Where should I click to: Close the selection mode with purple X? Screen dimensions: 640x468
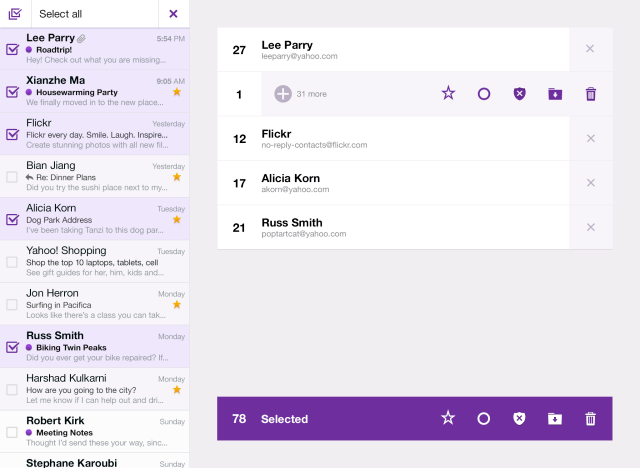[x=173, y=14]
